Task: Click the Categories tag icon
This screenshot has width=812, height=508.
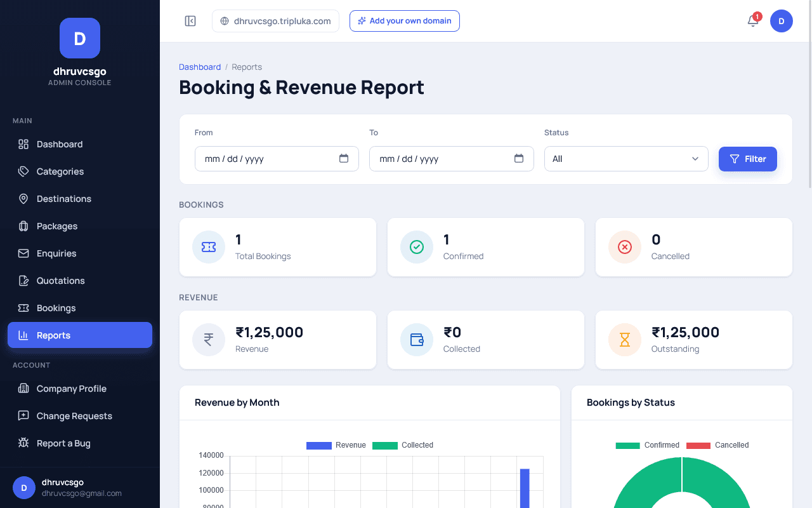Action: click(x=23, y=171)
